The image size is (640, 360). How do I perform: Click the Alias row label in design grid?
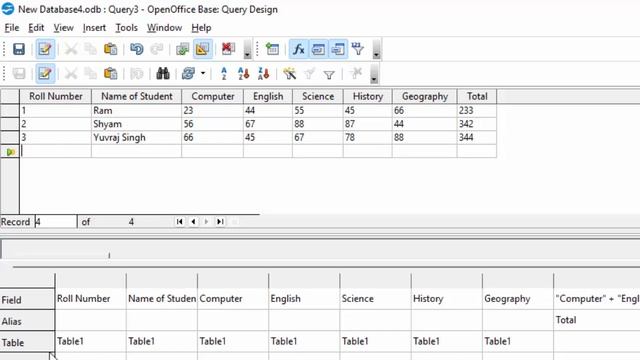point(27,321)
